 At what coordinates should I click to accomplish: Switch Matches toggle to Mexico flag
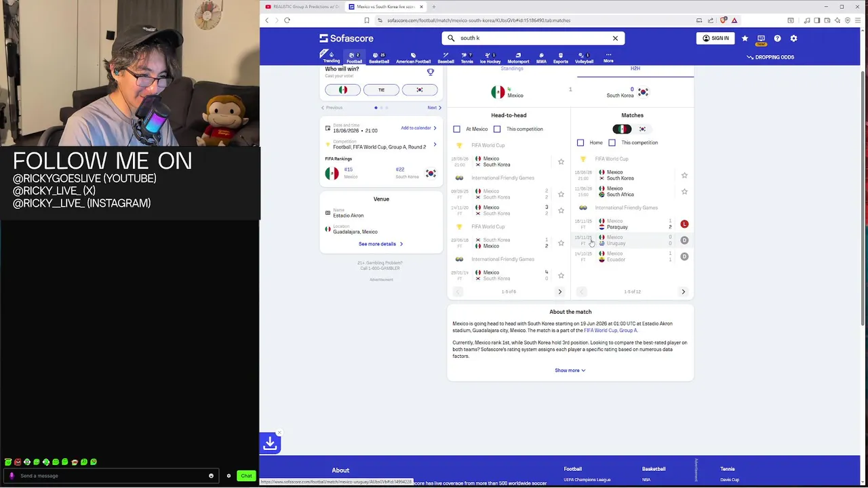click(622, 129)
